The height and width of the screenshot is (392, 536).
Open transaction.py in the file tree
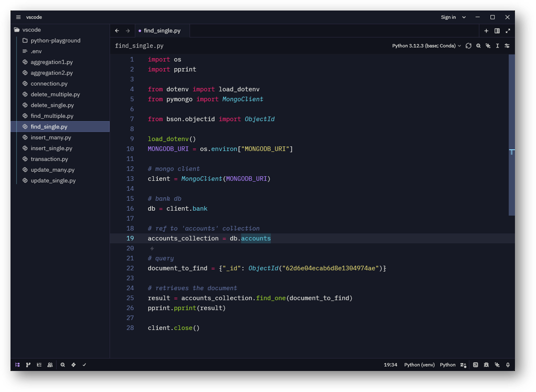[60, 159]
